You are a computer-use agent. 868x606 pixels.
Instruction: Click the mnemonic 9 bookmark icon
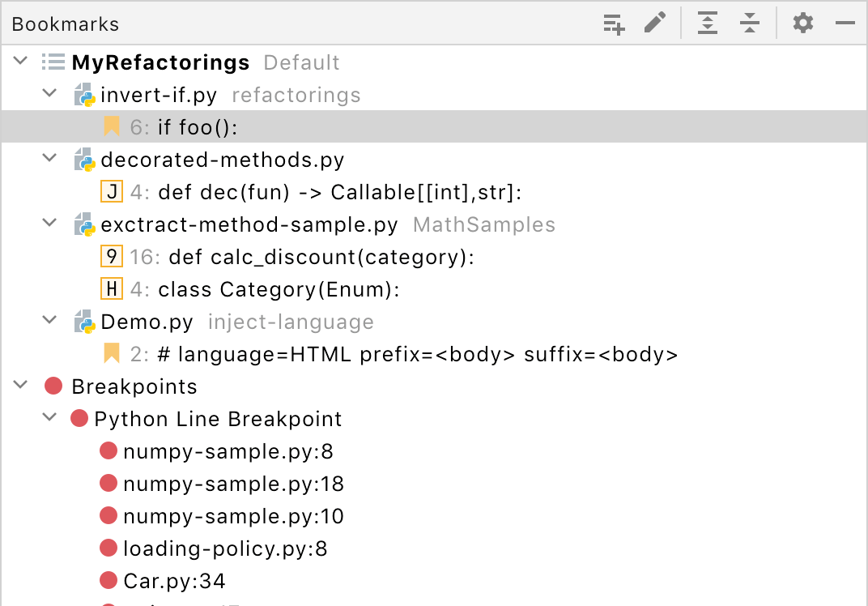(x=112, y=256)
